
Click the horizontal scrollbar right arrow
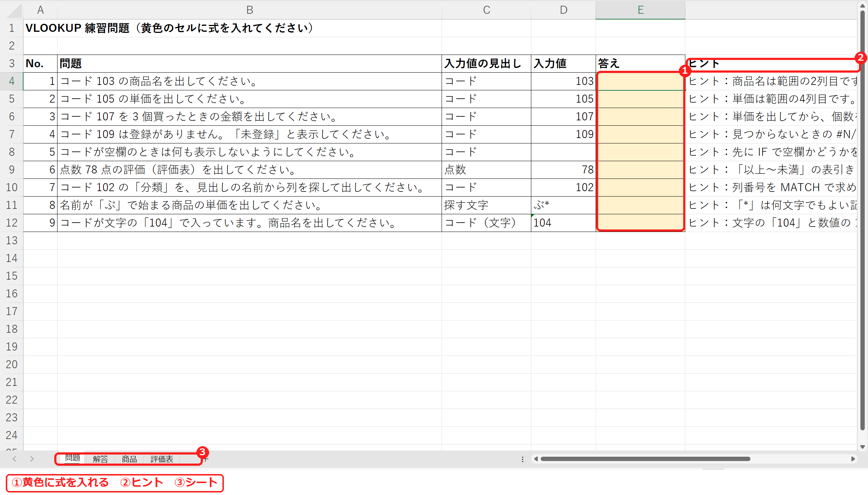point(853,459)
